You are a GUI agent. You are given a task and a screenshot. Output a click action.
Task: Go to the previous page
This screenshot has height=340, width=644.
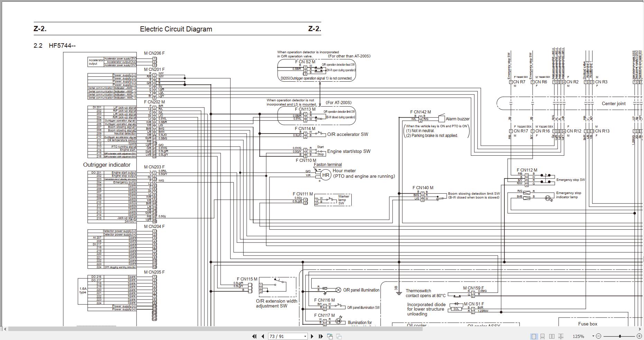tap(263, 336)
